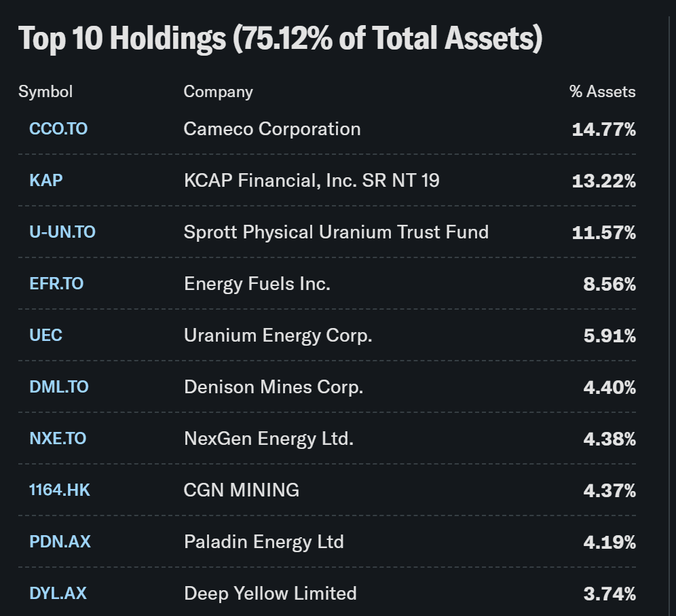Select the EFR.TO ticker

click(56, 284)
